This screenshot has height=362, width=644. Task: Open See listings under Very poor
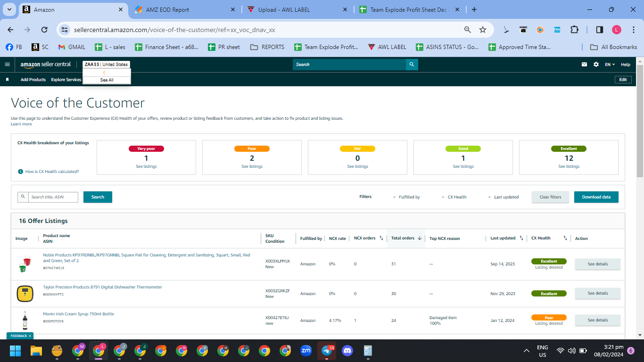coord(146,166)
